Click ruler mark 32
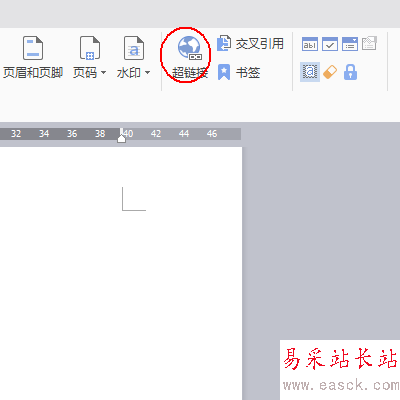Image resolution: width=400 pixels, height=400 pixels. click(x=16, y=134)
